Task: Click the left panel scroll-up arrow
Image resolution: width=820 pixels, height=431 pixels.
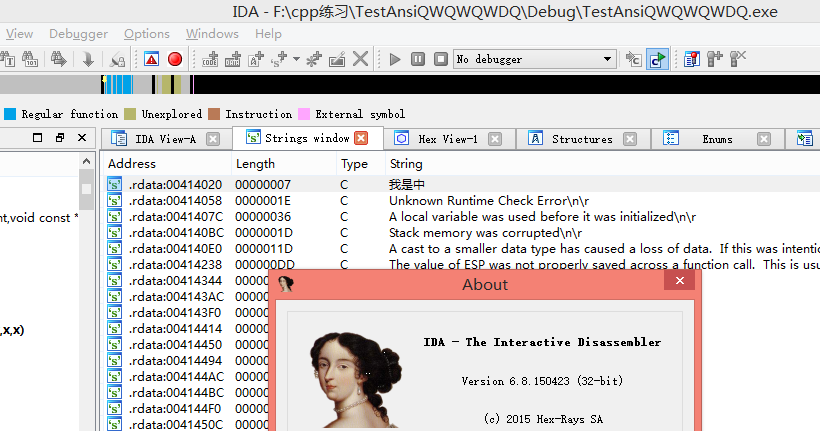Action: 86,161
